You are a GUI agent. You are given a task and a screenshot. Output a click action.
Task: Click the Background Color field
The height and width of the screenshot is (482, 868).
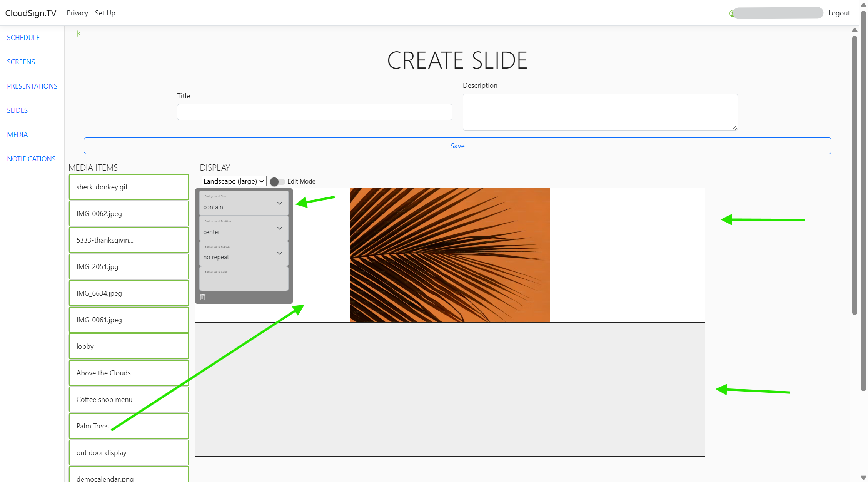244,279
